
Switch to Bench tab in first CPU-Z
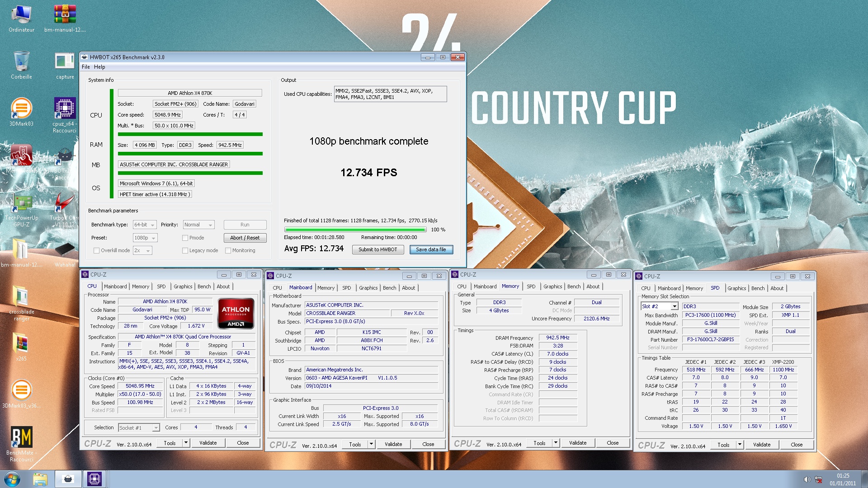(204, 286)
